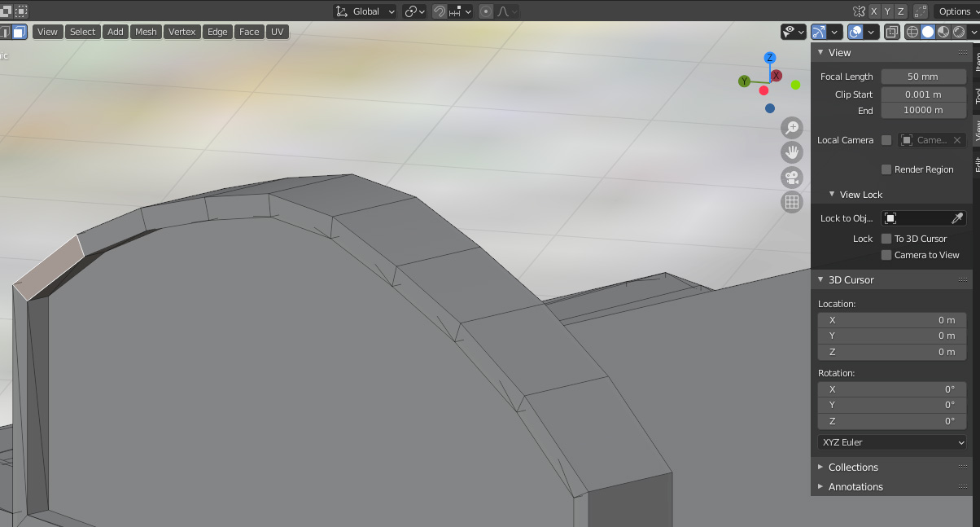Screen dimensions: 980x527
Task: Align view to Y axis on gizmo
Action: 744,81
